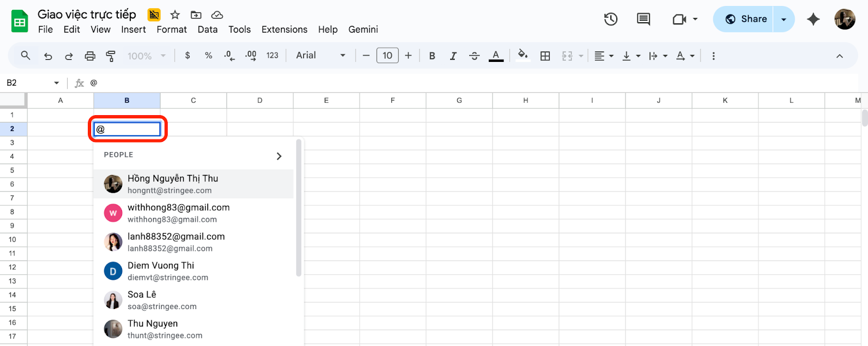Toggle bold formatting
Viewport: 868px width, 346px height.
click(432, 56)
